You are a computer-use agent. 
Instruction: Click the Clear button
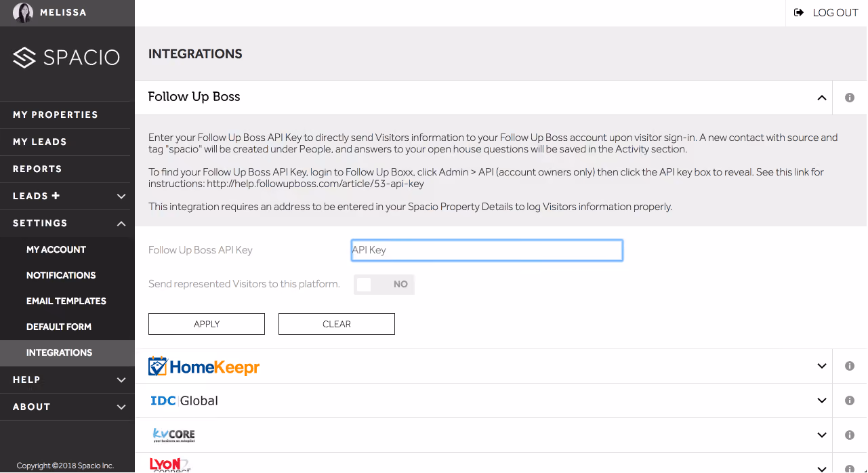coord(337,324)
